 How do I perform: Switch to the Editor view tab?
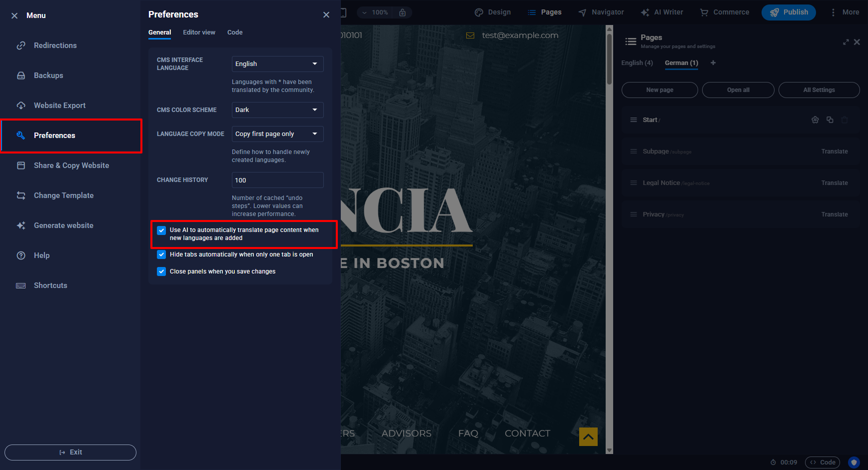(199, 32)
